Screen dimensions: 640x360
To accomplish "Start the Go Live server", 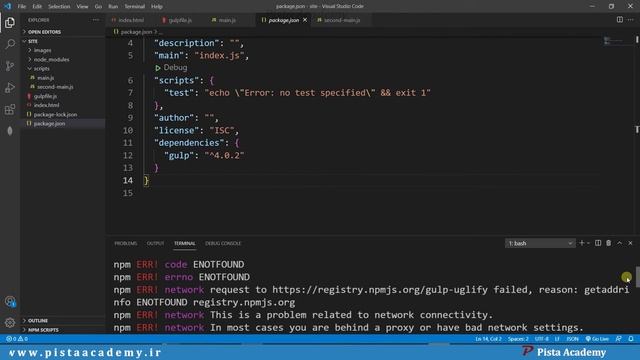I will (597, 339).
